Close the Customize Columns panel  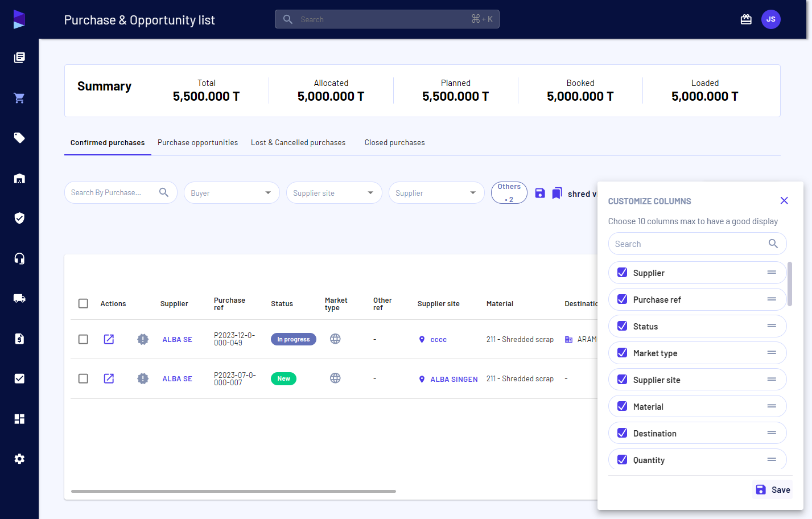(x=784, y=200)
